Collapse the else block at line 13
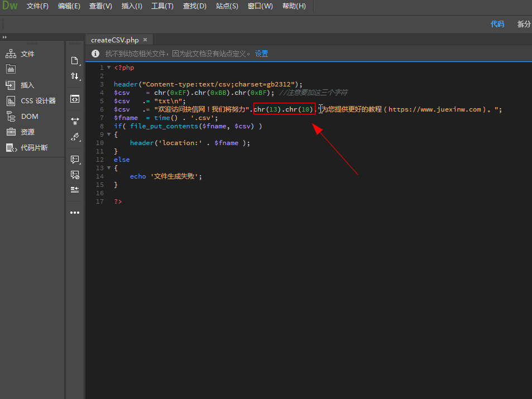This screenshot has width=532, height=399. coord(108,168)
